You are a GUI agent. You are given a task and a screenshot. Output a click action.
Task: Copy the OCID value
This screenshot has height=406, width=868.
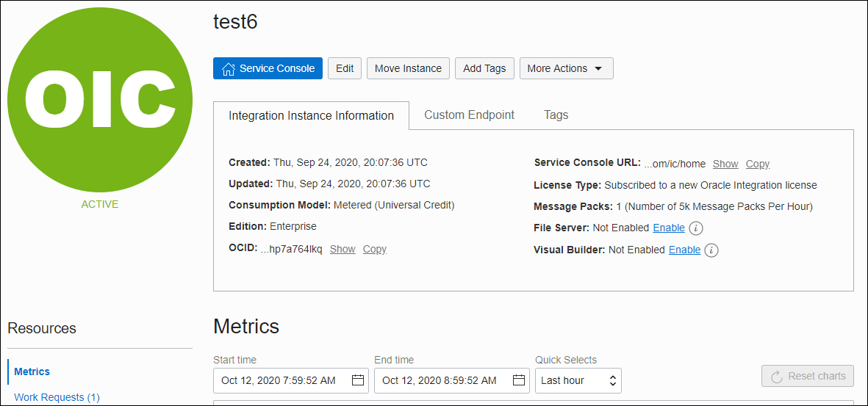[375, 249]
